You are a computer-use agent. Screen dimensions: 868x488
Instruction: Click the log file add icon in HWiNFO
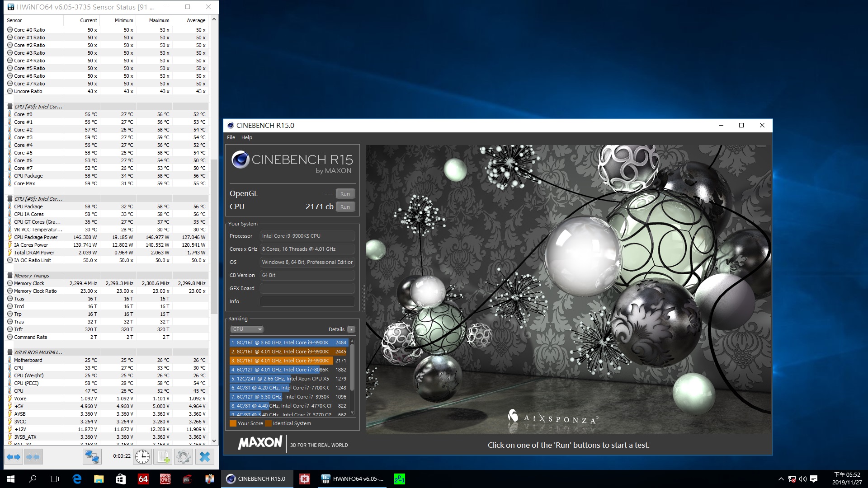coord(163,457)
